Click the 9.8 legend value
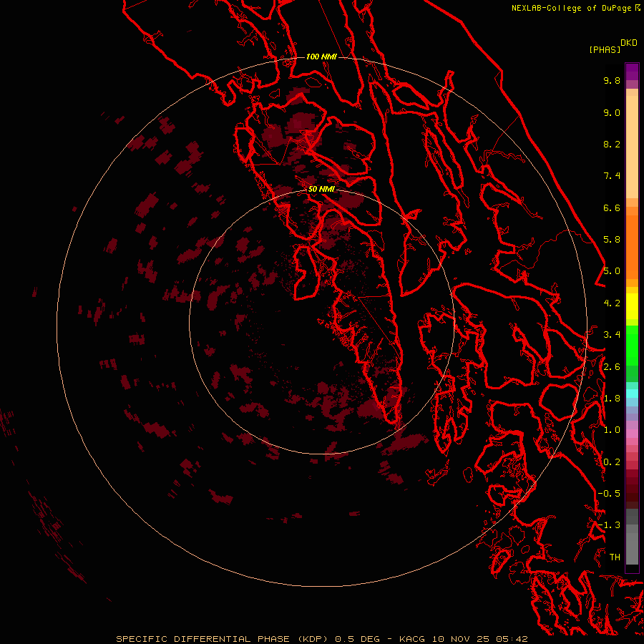The width and height of the screenshot is (644, 644). (x=612, y=80)
